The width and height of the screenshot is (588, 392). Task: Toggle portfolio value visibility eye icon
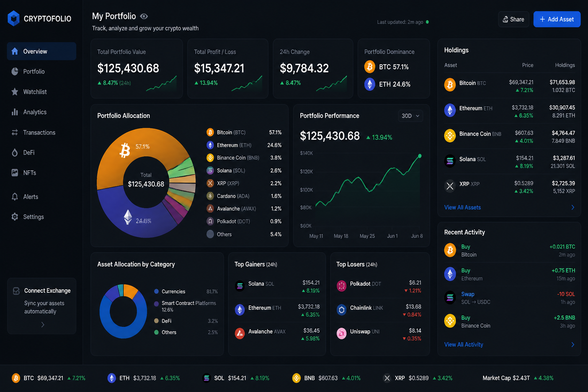[144, 16]
